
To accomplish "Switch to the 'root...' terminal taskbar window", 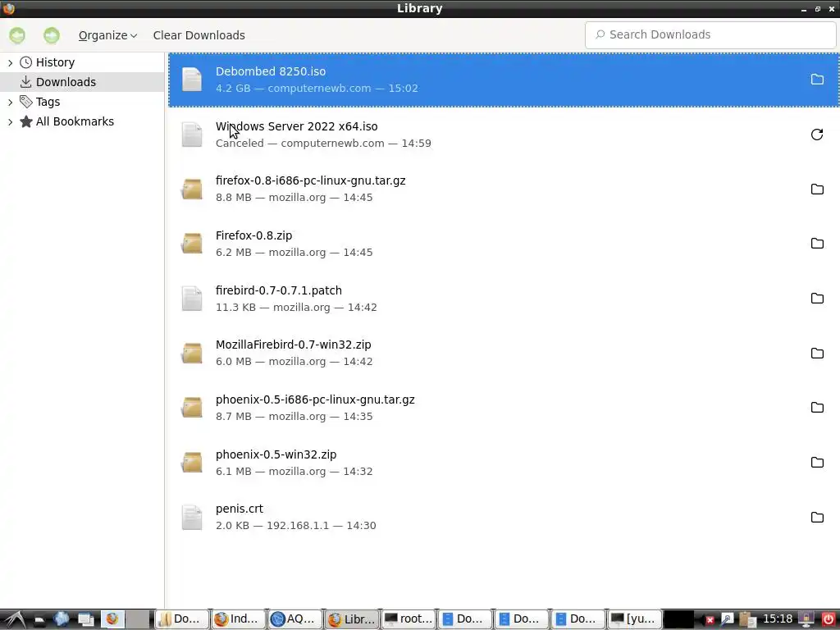I will coord(409,619).
